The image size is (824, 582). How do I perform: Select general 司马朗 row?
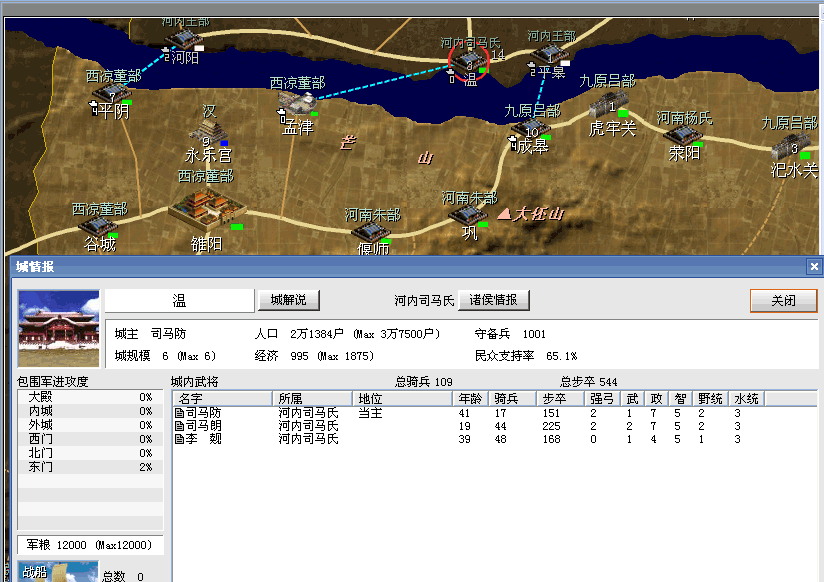(x=202, y=426)
